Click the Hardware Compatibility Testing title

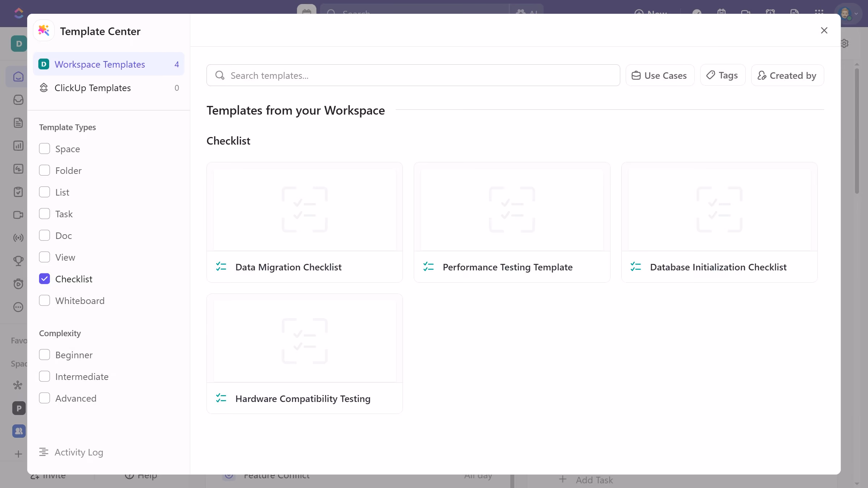[303, 398]
